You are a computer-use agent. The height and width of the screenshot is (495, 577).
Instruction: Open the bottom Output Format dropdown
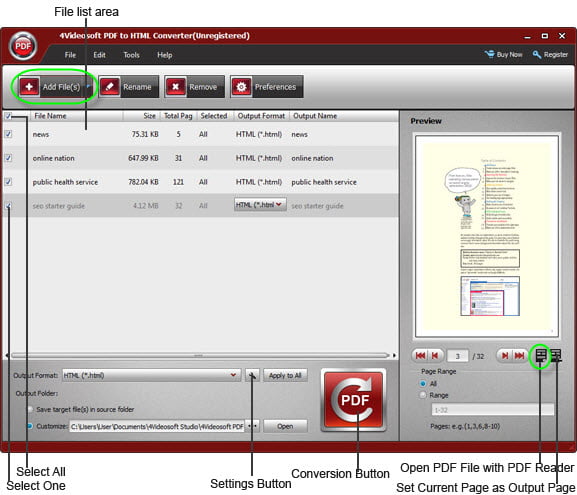233,375
